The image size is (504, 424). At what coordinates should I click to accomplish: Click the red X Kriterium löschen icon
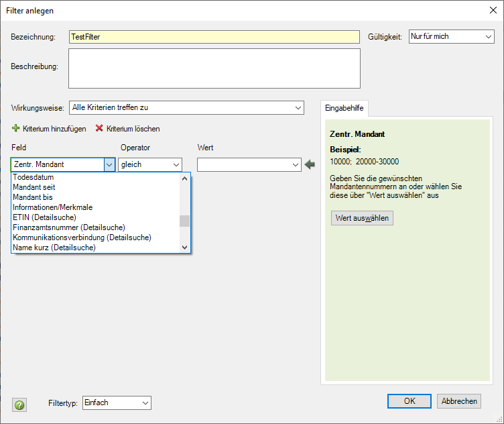(x=100, y=128)
